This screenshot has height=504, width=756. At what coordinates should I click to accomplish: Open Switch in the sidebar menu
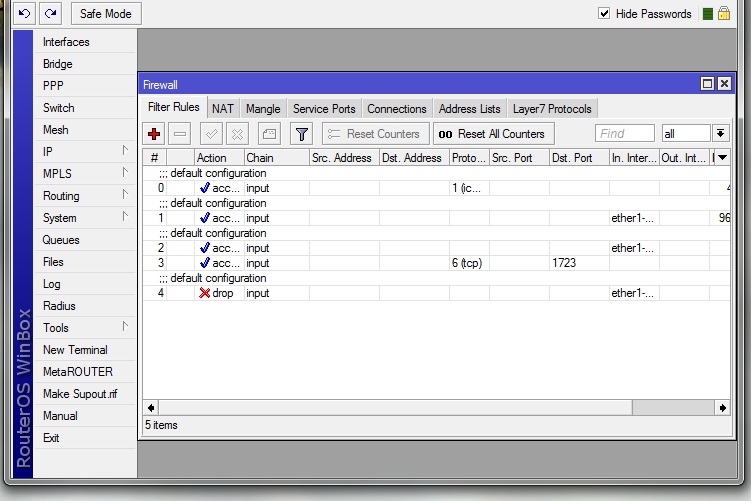click(x=85, y=108)
